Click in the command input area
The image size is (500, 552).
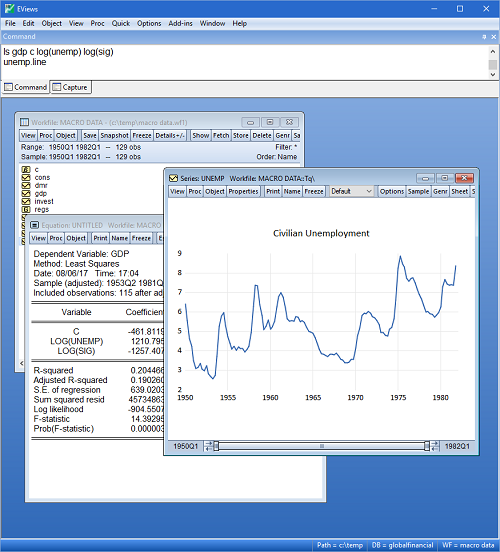pyautogui.click(x=245, y=62)
